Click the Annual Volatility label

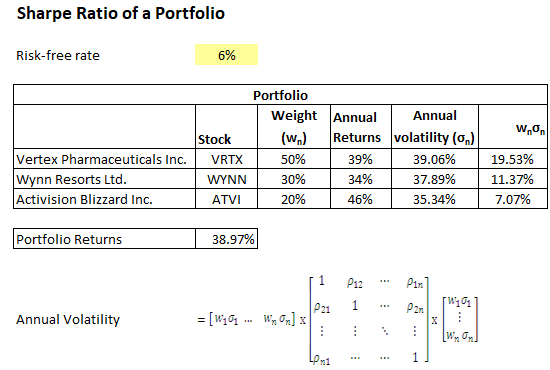point(68,319)
